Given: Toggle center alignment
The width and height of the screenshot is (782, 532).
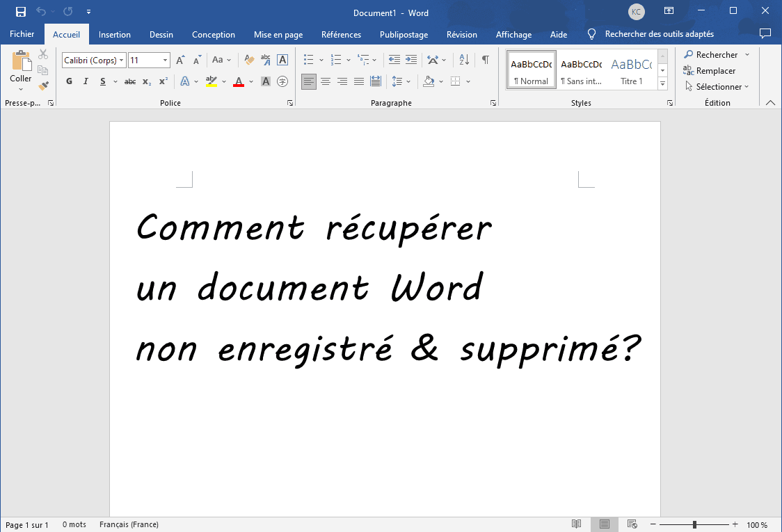Looking at the screenshot, I should [x=326, y=81].
